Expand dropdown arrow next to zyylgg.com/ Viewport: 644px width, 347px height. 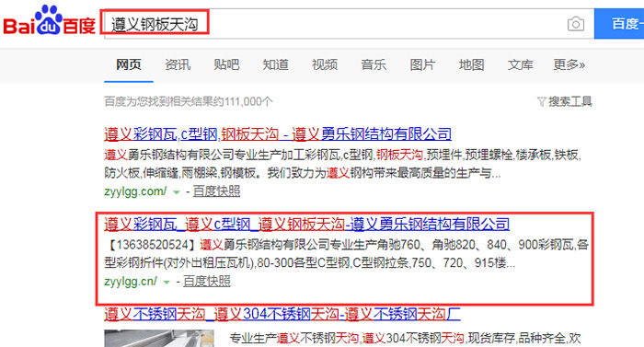click(x=177, y=192)
